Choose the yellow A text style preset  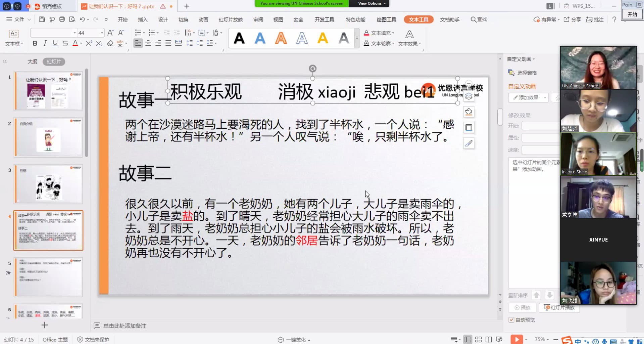coord(323,38)
